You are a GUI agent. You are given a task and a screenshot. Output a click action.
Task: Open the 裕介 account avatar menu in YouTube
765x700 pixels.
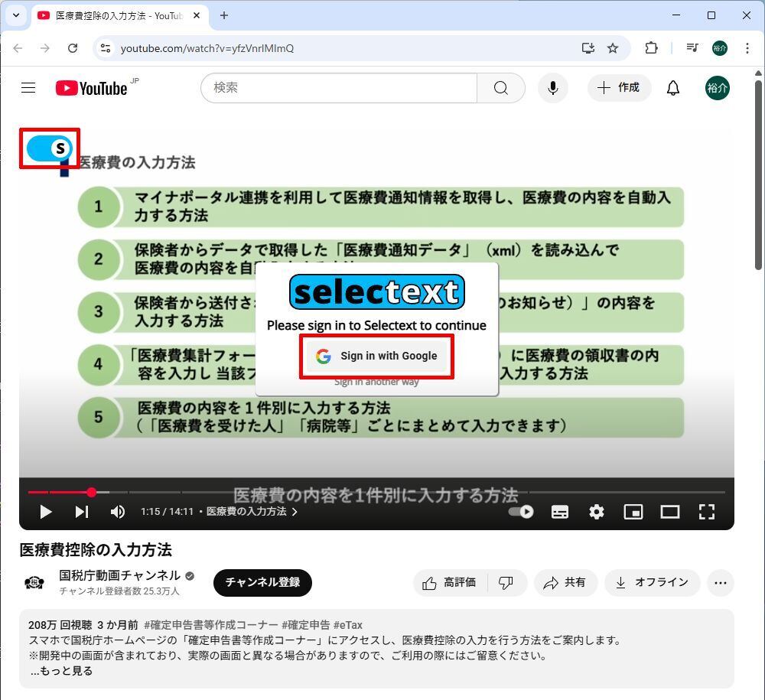pos(718,88)
